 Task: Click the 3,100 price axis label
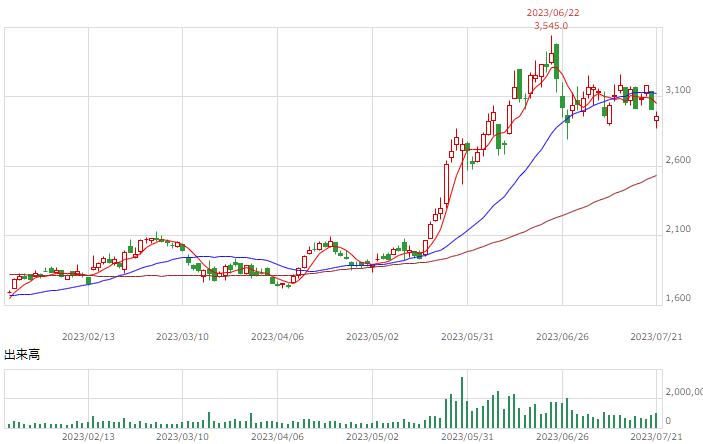point(678,90)
